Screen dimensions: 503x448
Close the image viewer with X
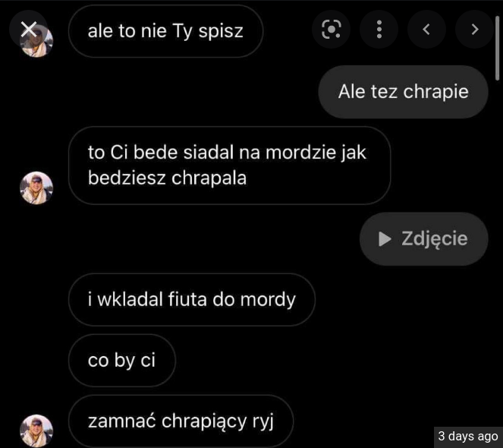pyautogui.click(x=29, y=30)
